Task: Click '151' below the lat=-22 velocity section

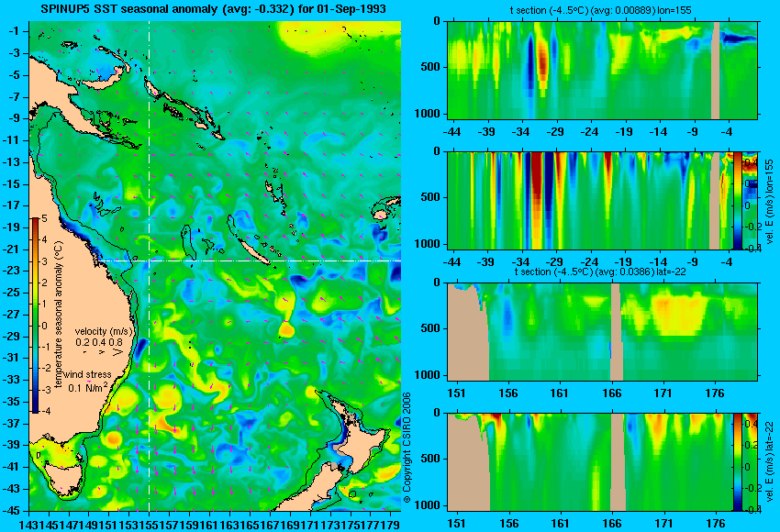Action: coord(457,524)
